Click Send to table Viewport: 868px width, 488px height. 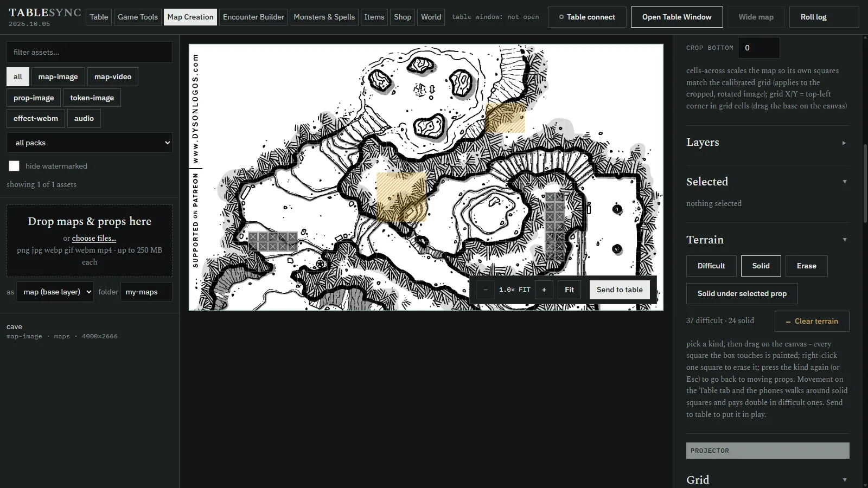click(x=620, y=290)
